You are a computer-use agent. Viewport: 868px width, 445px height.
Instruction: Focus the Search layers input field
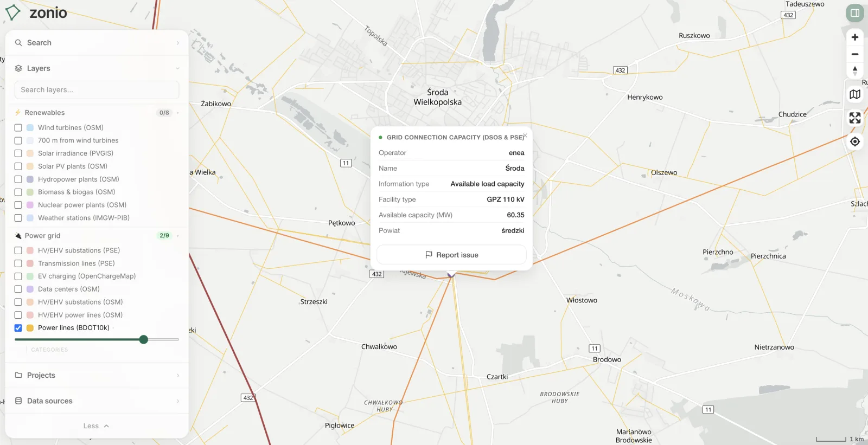(97, 90)
